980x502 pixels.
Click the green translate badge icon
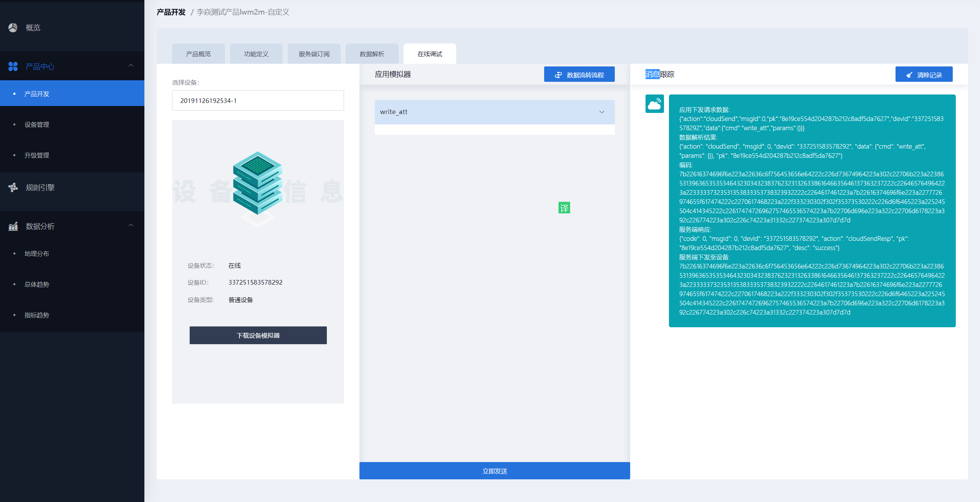[x=564, y=208]
